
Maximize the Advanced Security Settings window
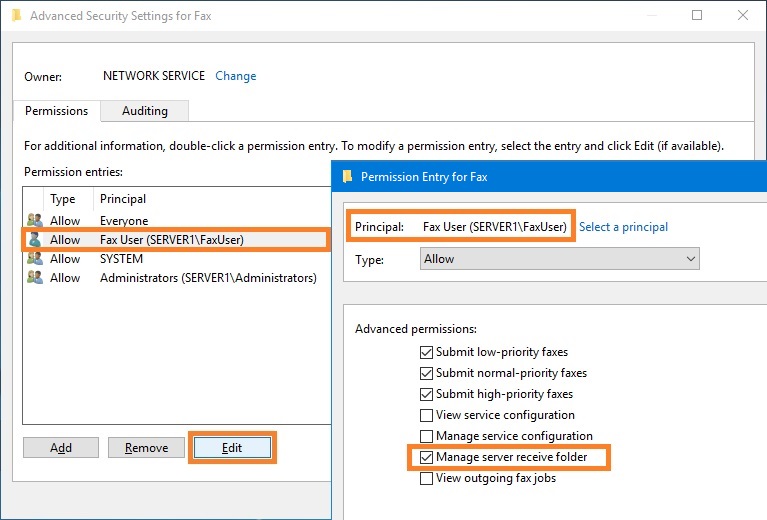click(x=697, y=15)
